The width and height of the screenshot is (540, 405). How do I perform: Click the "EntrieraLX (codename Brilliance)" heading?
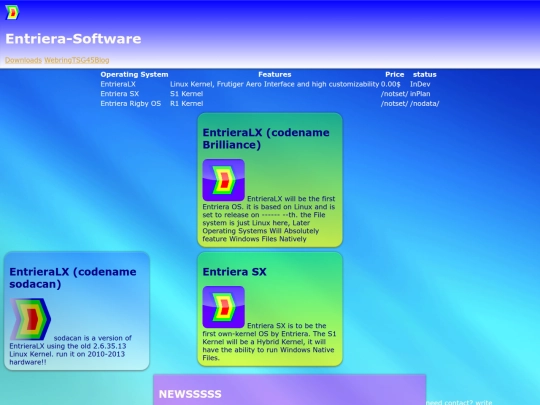tap(266, 138)
